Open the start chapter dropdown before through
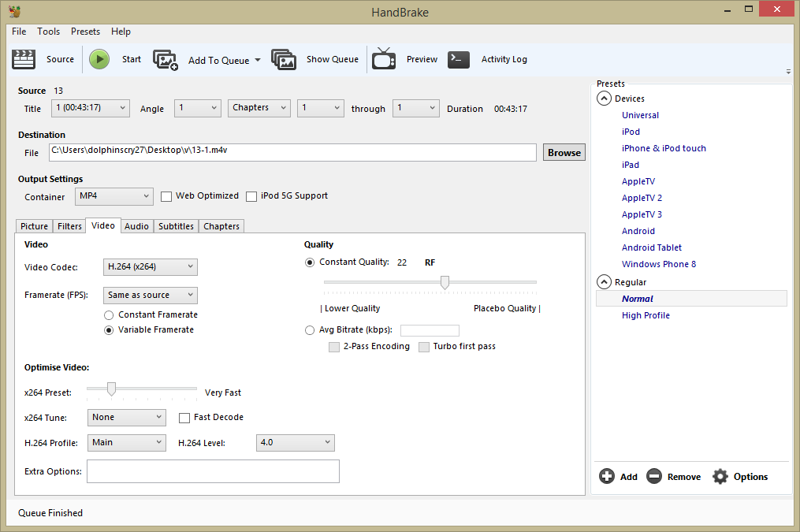The width and height of the screenshot is (800, 532). 321,108
